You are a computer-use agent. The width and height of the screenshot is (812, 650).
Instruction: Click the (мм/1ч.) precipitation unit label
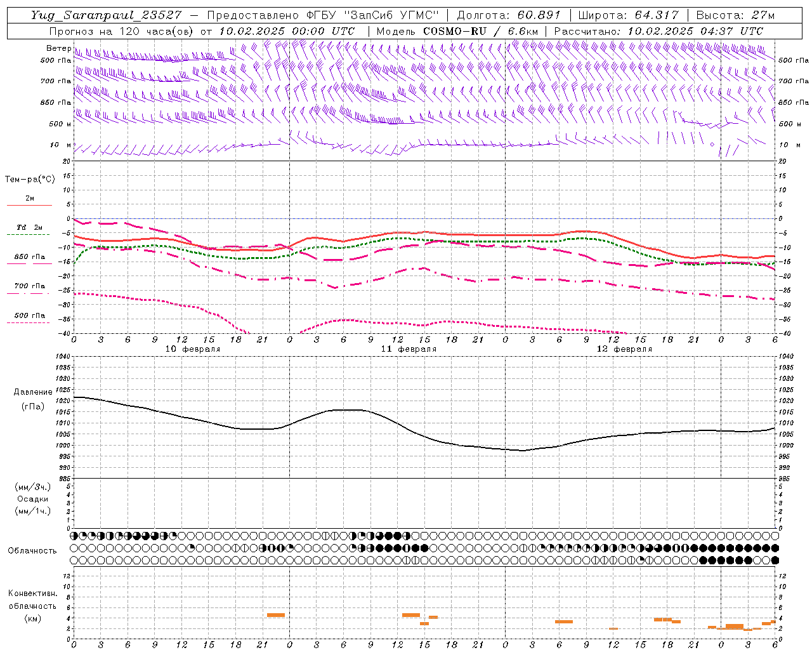[x=33, y=511]
